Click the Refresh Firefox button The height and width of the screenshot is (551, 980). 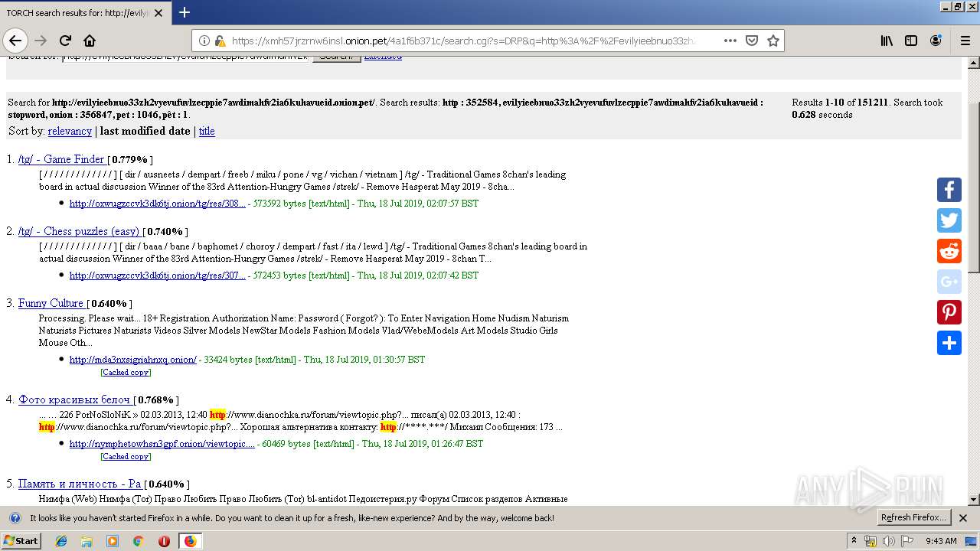tap(913, 518)
